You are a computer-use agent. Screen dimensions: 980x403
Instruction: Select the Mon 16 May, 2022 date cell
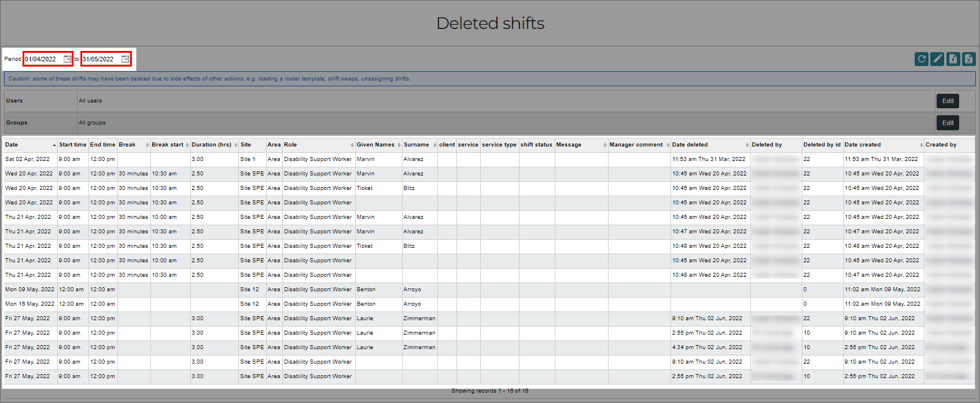(30, 304)
